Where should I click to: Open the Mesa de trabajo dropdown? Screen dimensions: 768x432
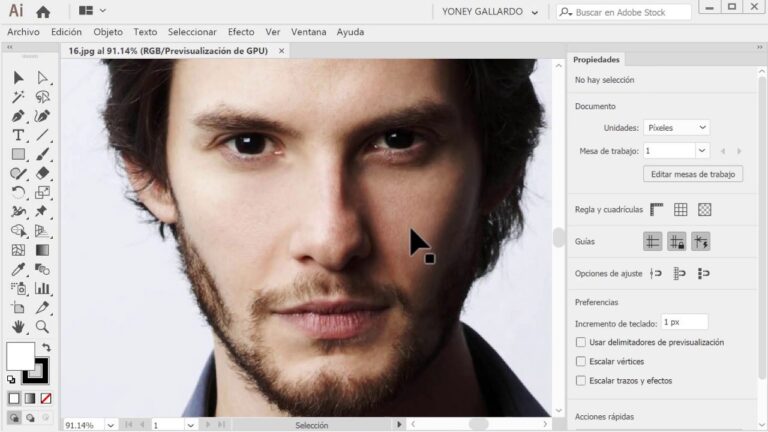click(x=702, y=150)
